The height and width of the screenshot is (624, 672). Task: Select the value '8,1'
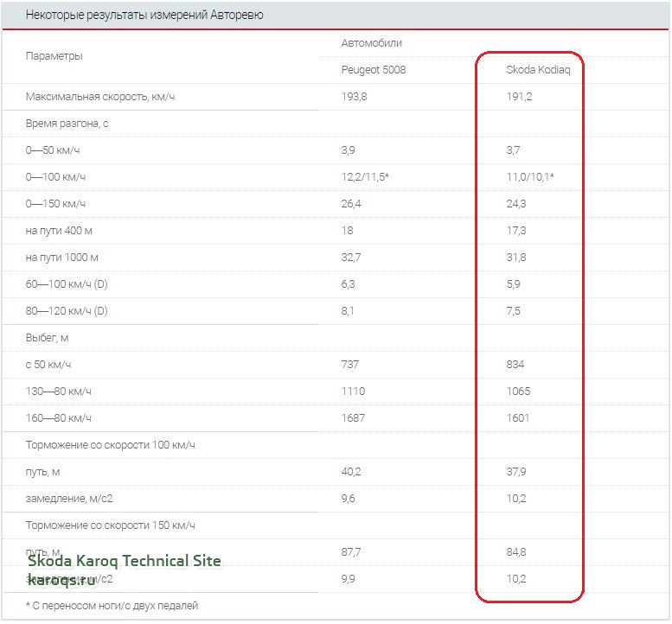[348, 311]
